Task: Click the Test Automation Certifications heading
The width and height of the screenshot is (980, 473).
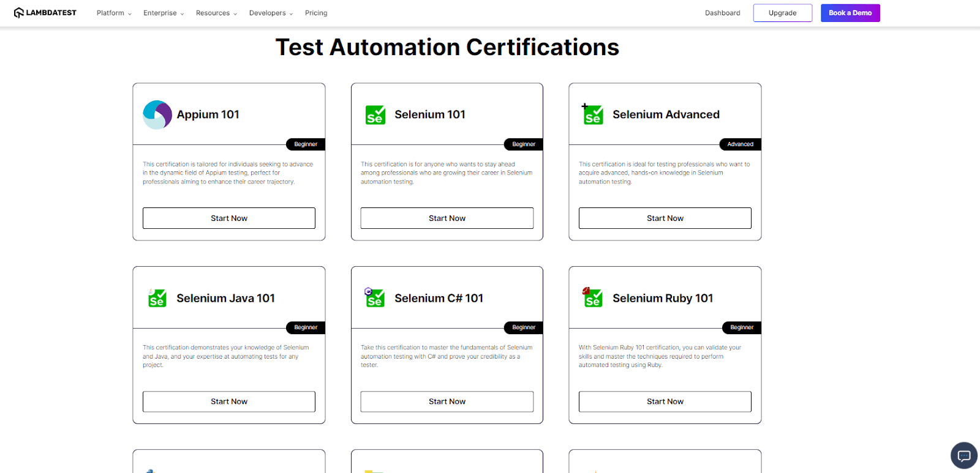Action: click(x=447, y=47)
